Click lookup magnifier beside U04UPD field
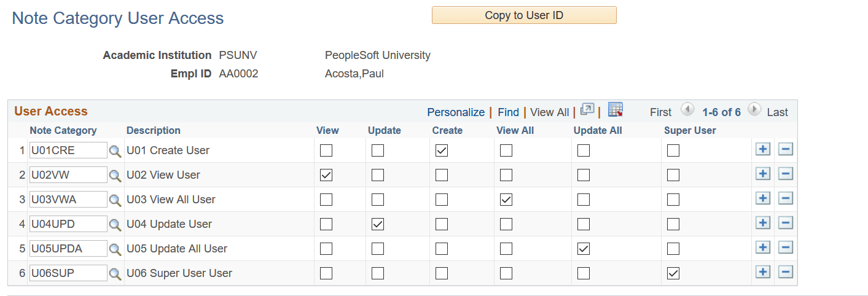Image resolution: width=868 pixels, height=296 pixels. (115, 225)
